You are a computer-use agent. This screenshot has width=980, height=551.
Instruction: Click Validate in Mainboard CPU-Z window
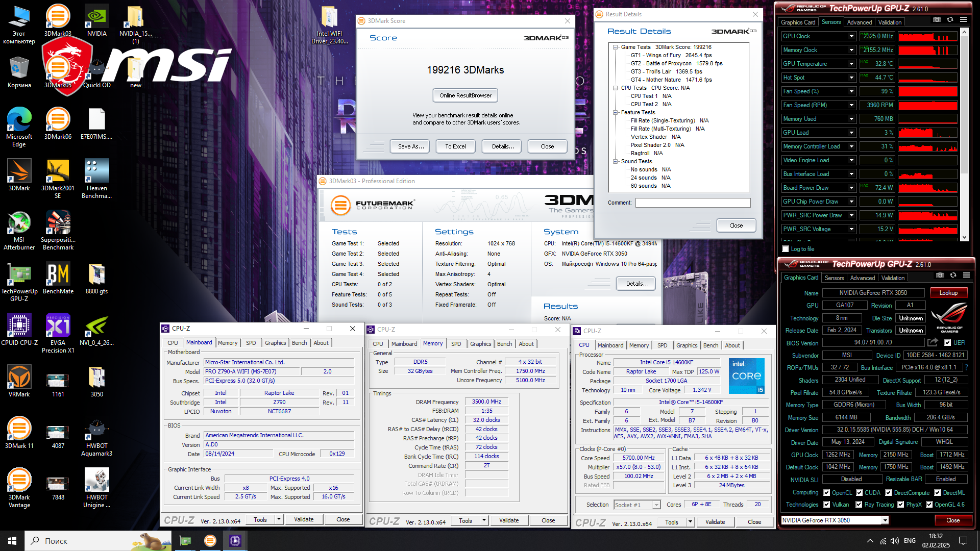[304, 519]
